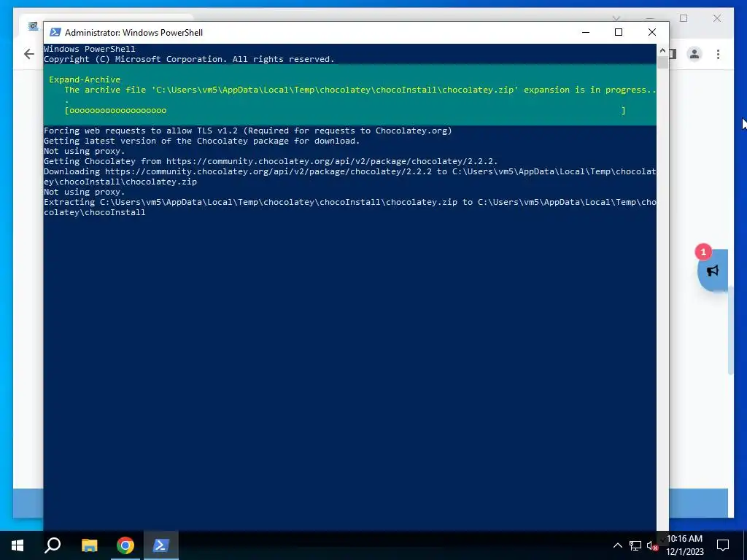This screenshot has width=747, height=560.
Task: Click the Expand-Archive progress bar
Action: coord(345,111)
